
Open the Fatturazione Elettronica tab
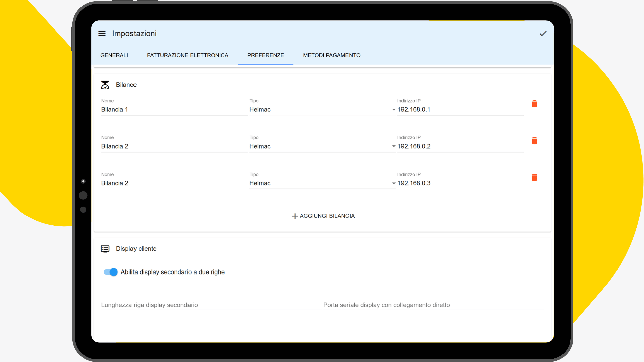tap(187, 55)
